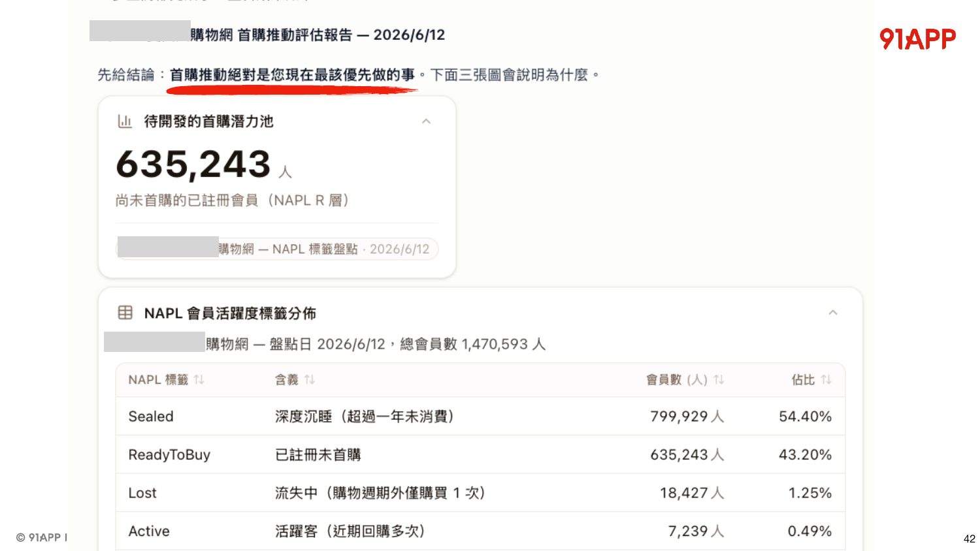The width and height of the screenshot is (980, 551).
Task: Click the 首購推動評估報告 — 2026/6/12 title
Action: [x=341, y=35]
